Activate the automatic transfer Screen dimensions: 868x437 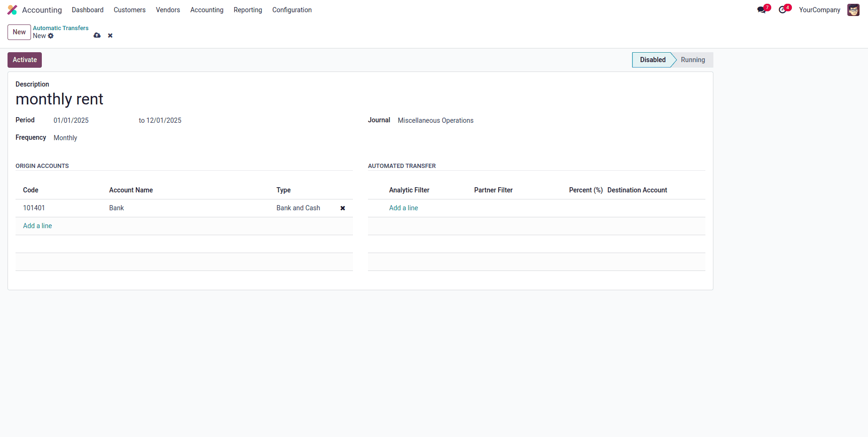pyautogui.click(x=24, y=60)
